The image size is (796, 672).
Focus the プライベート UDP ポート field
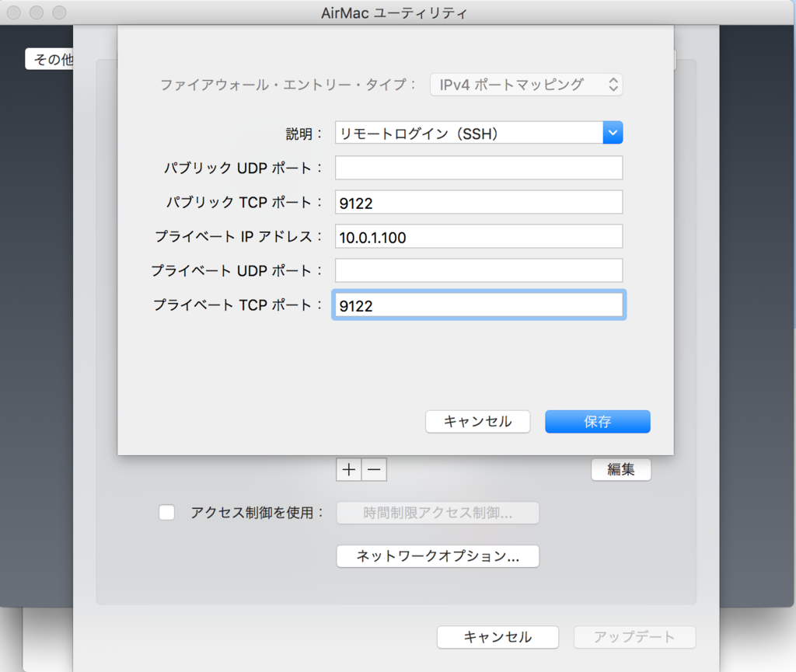point(479,270)
